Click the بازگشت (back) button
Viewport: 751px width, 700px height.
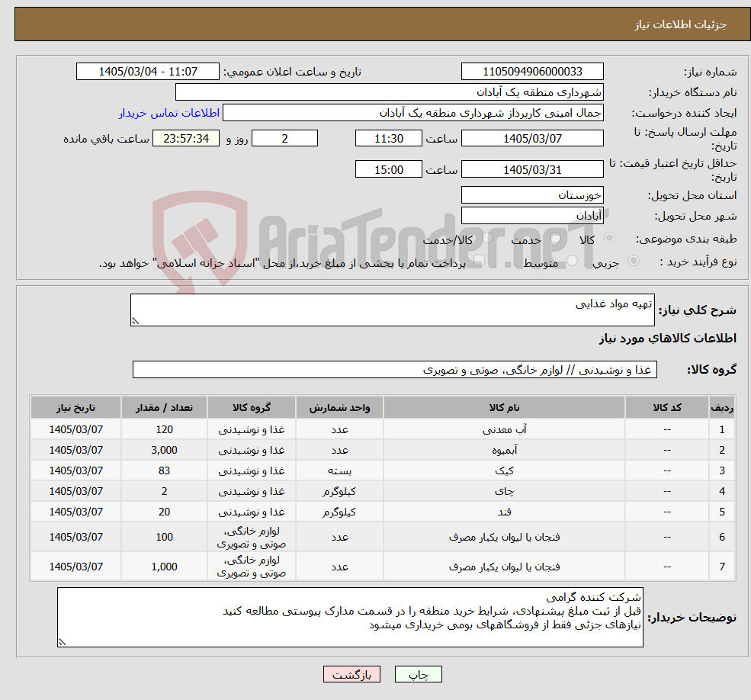click(x=351, y=674)
